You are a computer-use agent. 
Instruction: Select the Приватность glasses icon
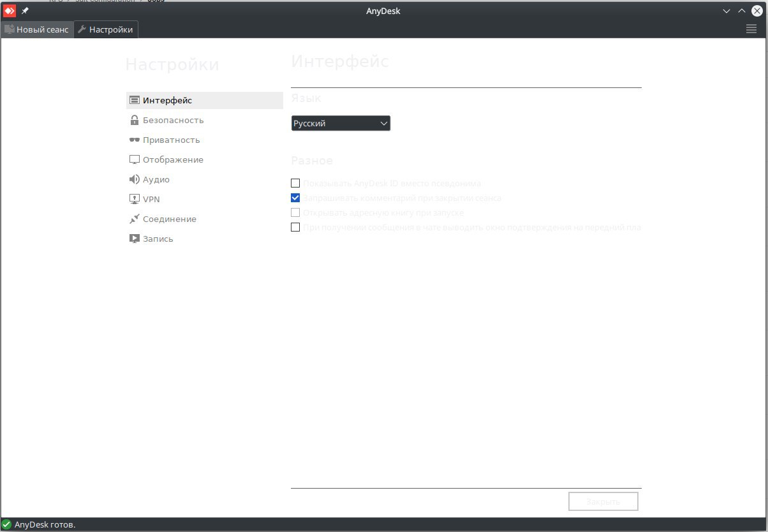[x=135, y=140]
